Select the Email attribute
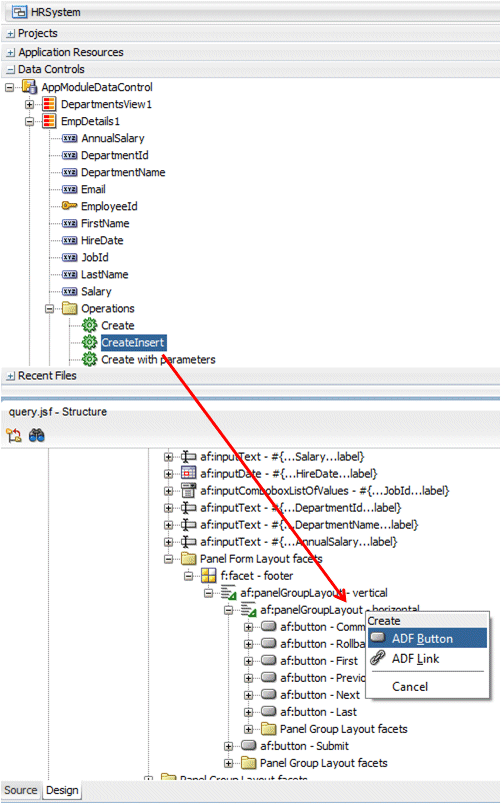 [x=93, y=189]
